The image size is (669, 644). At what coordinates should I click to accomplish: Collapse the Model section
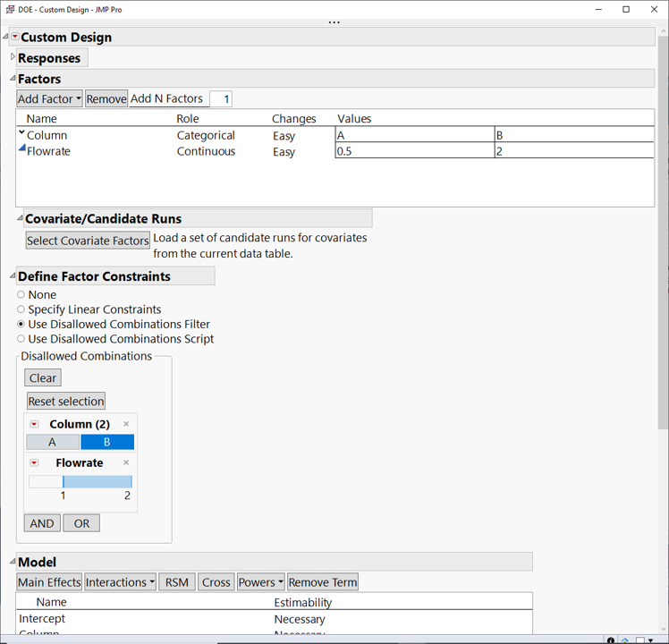tap(13, 562)
